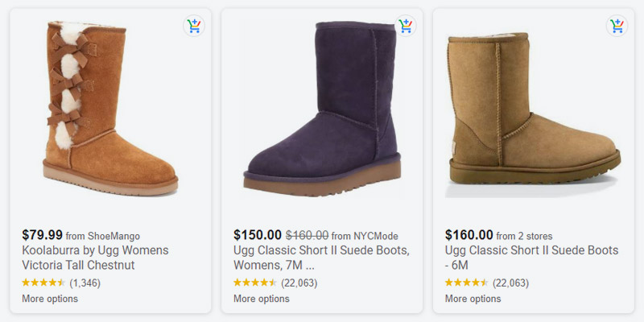The height and width of the screenshot is (322, 644).
Task: Click the cart icon on the purple Ugg boot card
Action: pos(406,26)
